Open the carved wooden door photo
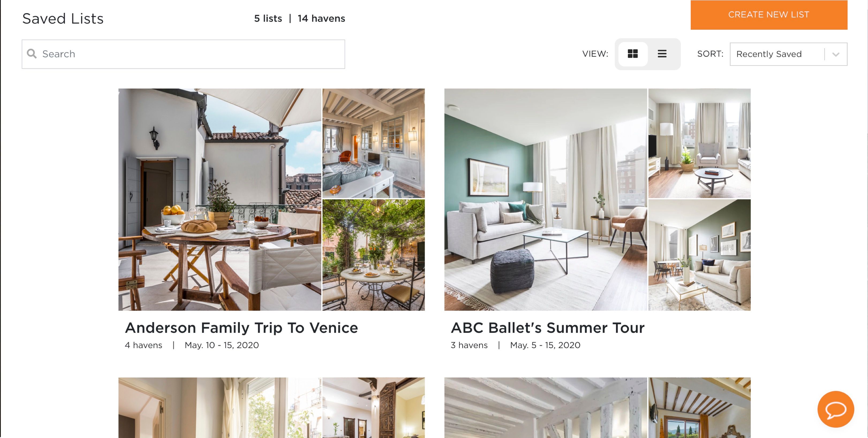 (x=373, y=408)
